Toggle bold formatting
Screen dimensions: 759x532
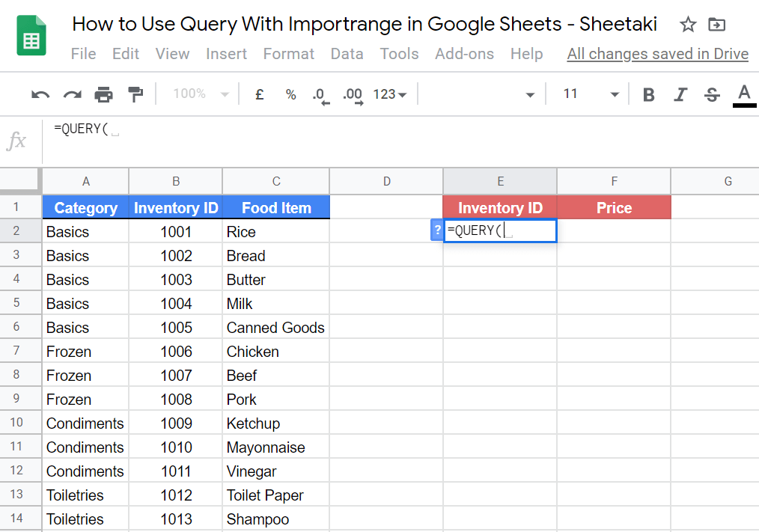pyautogui.click(x=648, y=94)
